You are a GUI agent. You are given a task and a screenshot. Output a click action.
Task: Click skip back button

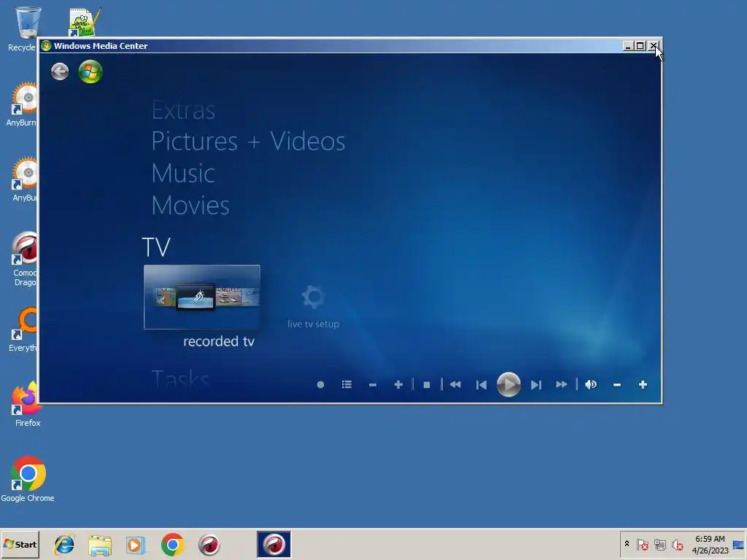point(481,385)
